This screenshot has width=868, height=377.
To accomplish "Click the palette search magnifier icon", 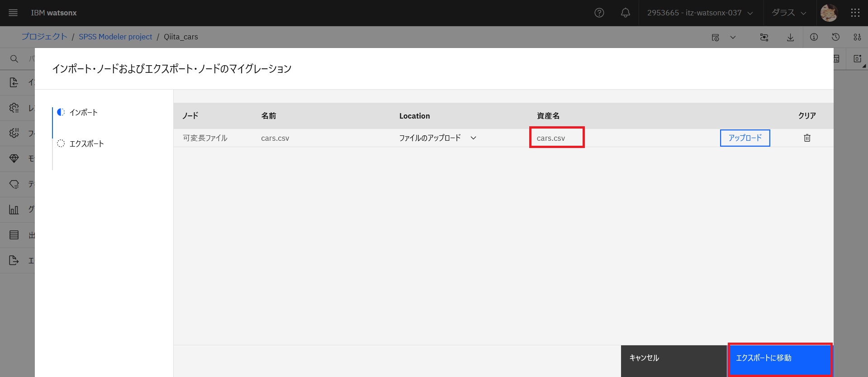I will pos(14,59).
